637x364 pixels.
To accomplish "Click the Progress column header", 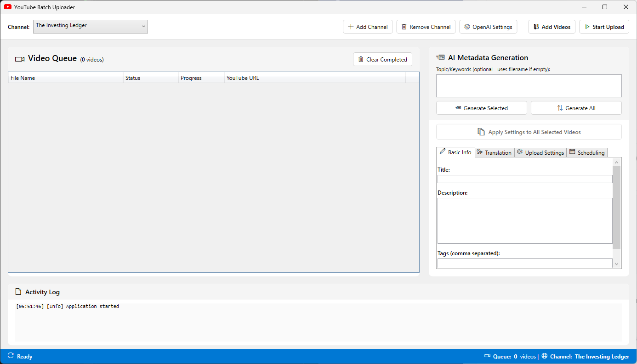I will (201, 78).
